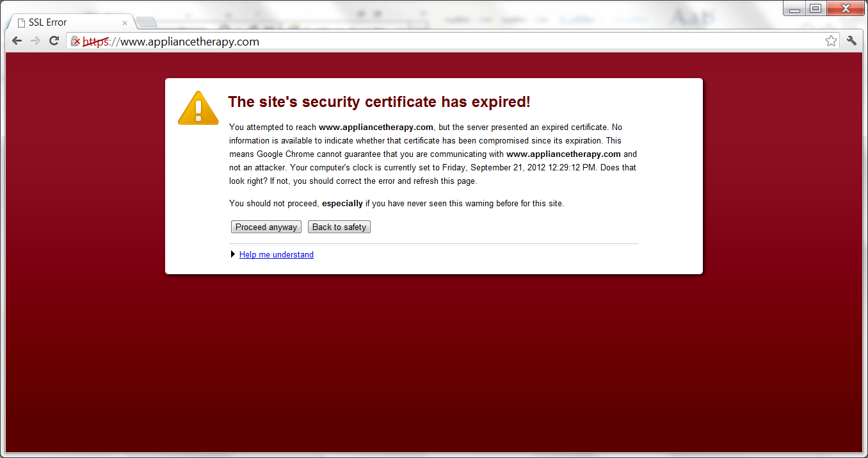Screen dimensions: 868x458
Task: Click the back navigation arrow
Action: pos(17,40)
